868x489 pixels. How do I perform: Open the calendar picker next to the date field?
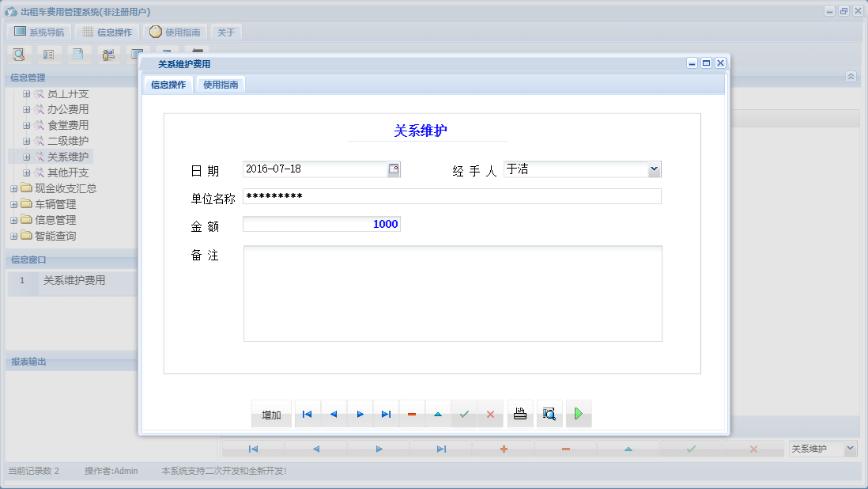pyautogui.click(x=393, y=169)
